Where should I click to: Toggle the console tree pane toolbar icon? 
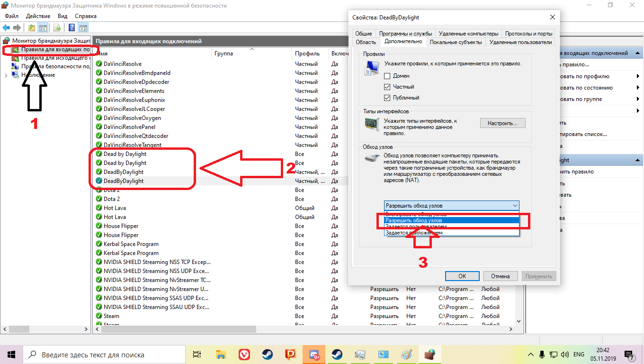[43, 27]
